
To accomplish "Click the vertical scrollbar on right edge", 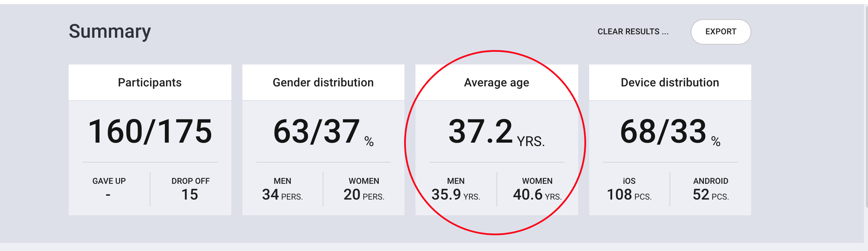I will pos(866,106).
